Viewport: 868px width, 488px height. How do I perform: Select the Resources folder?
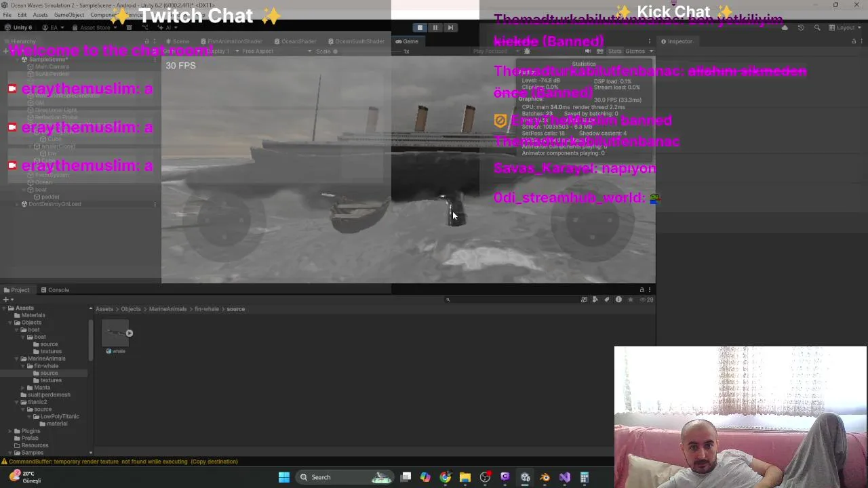(31, 445)
